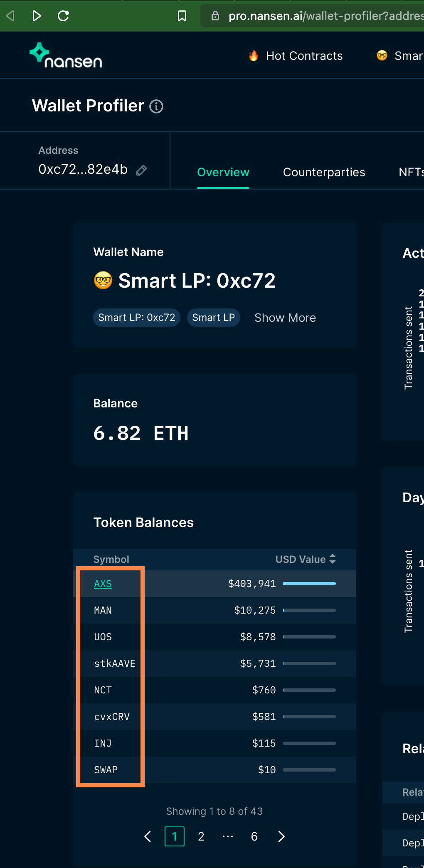Screen dimensions: 424x868
Task: Click the MAN value bar
Action: 309,610
